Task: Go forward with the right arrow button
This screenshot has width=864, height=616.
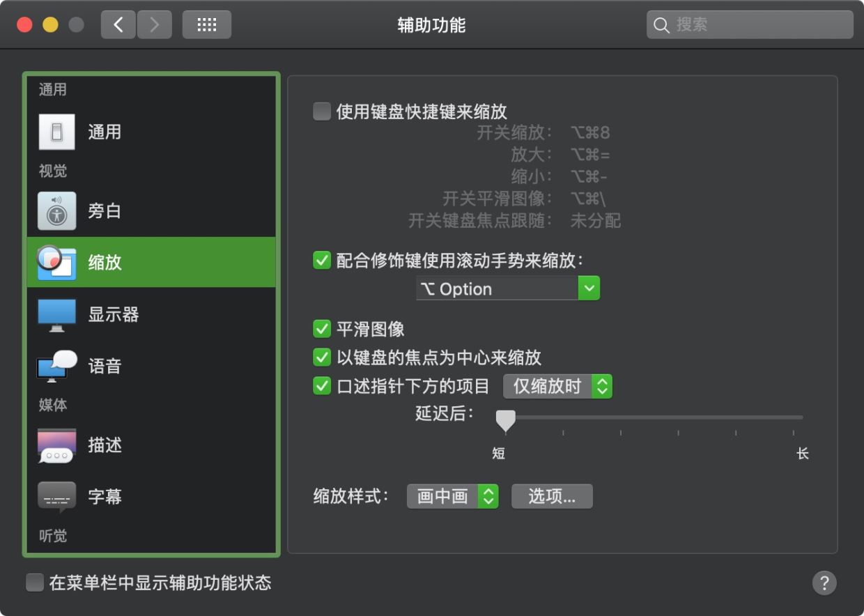Action: [155, 25]
